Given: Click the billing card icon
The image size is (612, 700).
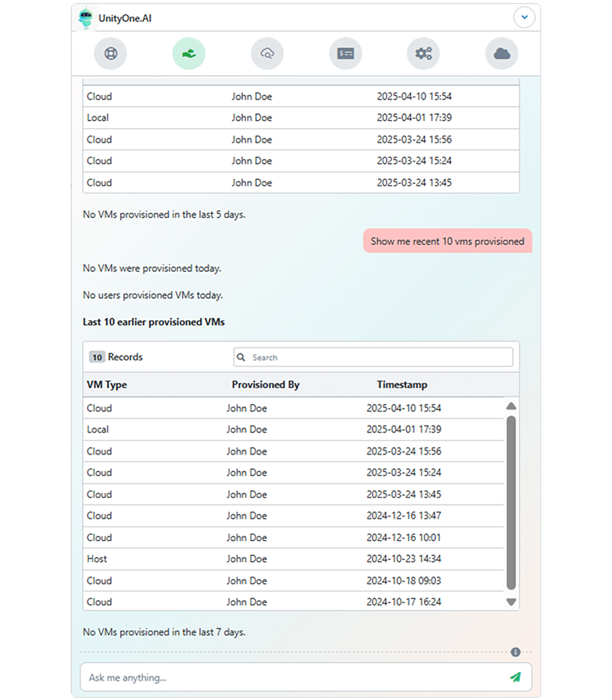Looking at the screenshot, I should pyautogui.click(x=345, y=54).
